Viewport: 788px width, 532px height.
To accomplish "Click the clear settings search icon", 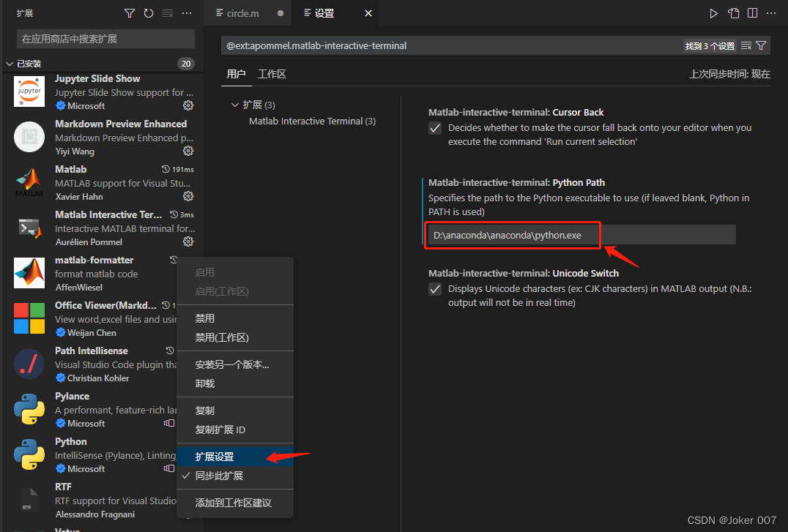I will 746,45.
